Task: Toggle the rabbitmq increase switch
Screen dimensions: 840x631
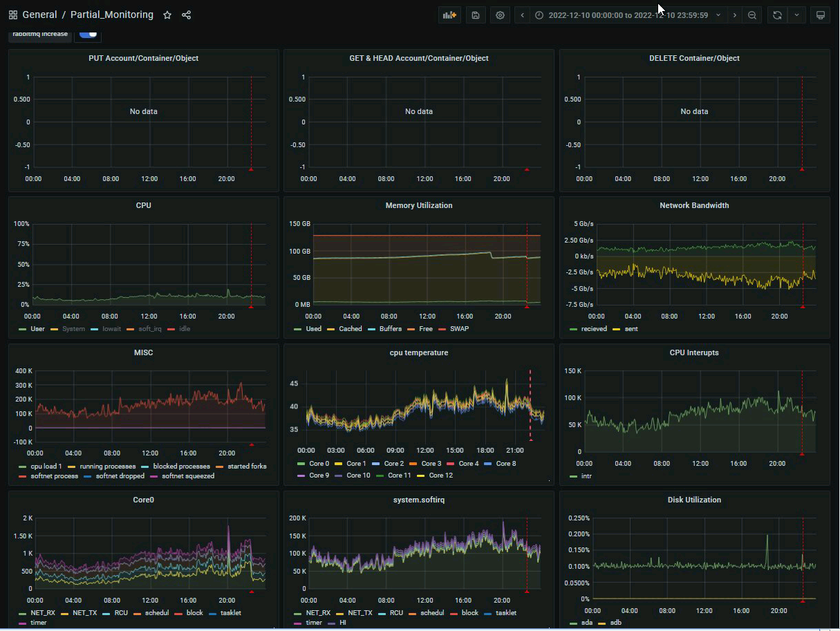Action: [x=88, y=34]
